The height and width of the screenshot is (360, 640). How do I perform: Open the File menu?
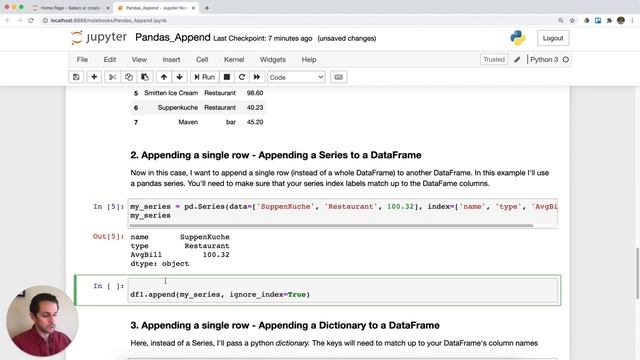[82, 60]
